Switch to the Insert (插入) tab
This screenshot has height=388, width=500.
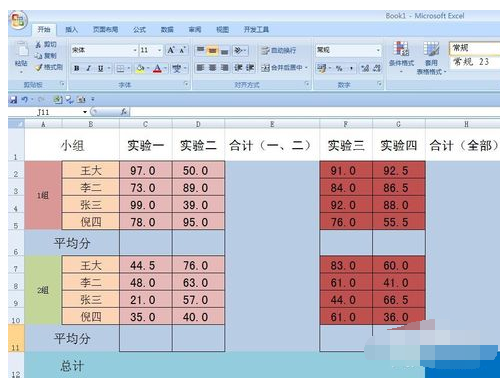tap(71, 30)
